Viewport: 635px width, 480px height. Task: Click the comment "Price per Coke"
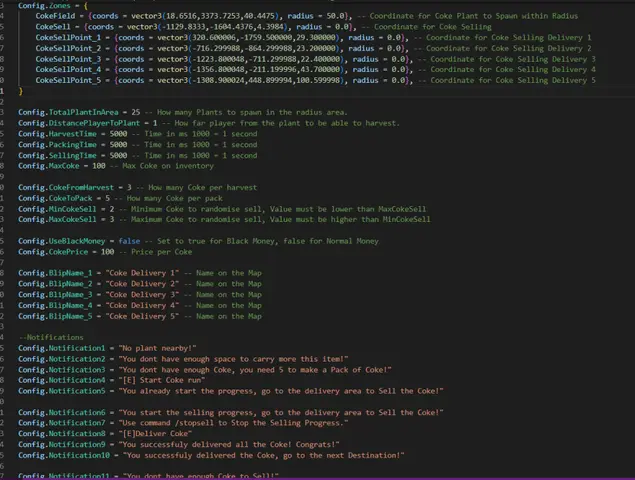coord(157,252)
